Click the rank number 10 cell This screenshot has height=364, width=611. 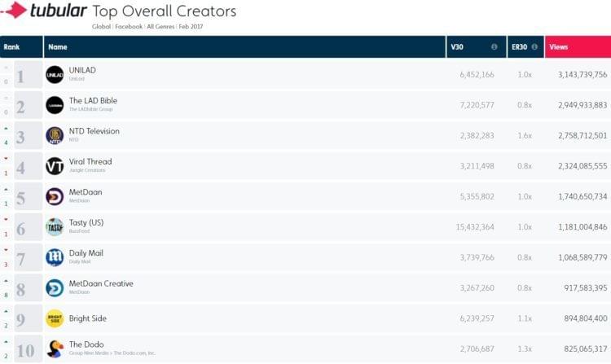pyautogui.click(x=28, y=349)
